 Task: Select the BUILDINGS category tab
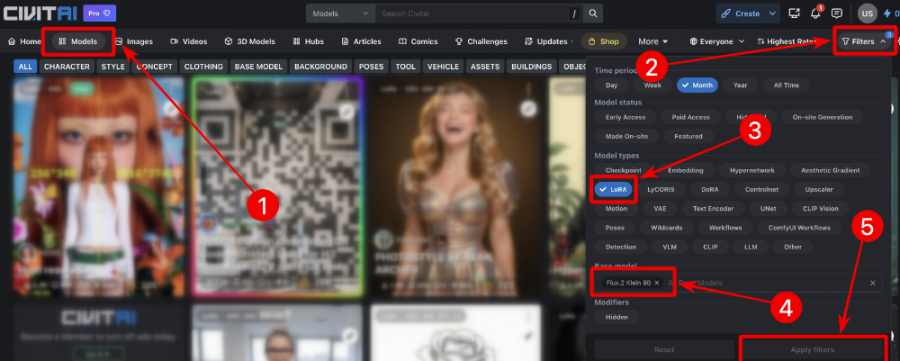pos(532,67)
